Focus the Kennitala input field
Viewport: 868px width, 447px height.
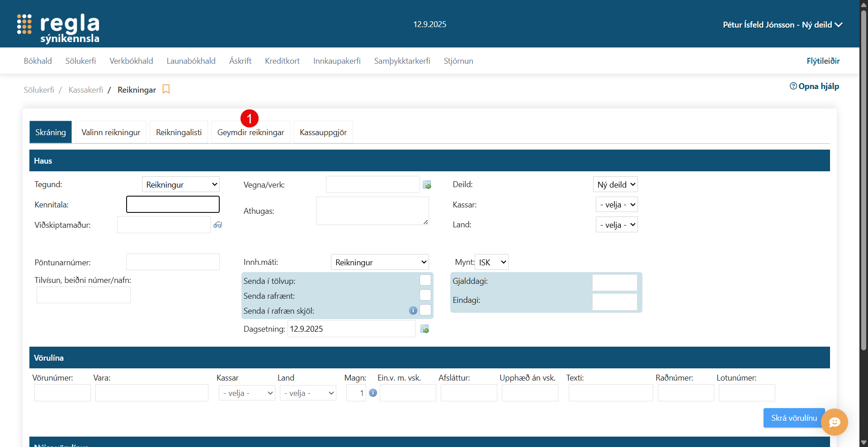[x=173, y=204]
